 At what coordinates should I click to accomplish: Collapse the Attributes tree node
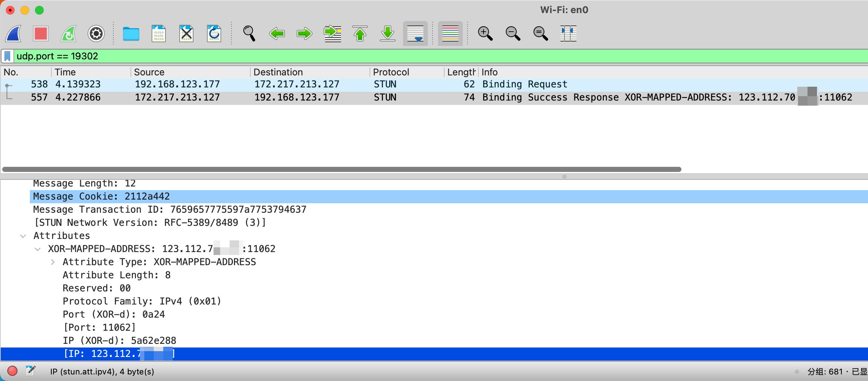pos(23,236)
